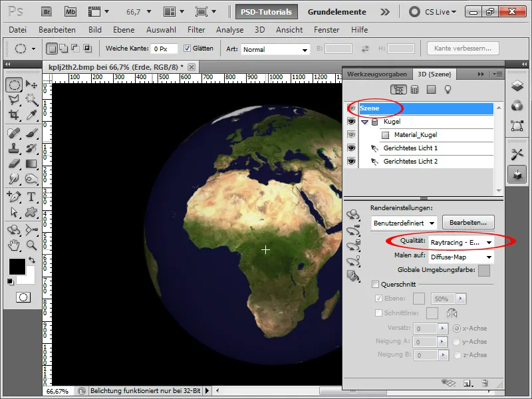The image size is (532, 399).
Task: Open the Art dropdown set to Normal
Action: click(275, 49)
